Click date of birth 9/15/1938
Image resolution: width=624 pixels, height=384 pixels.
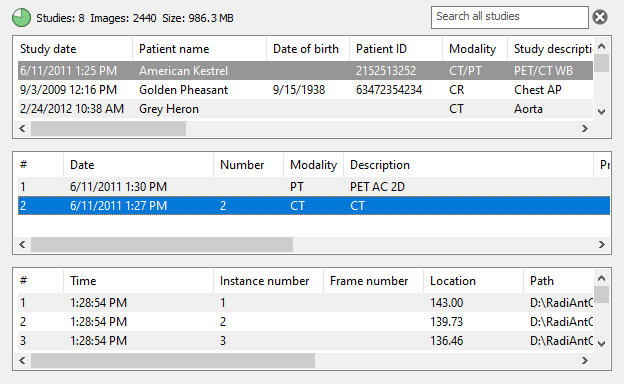coord(299,90)
